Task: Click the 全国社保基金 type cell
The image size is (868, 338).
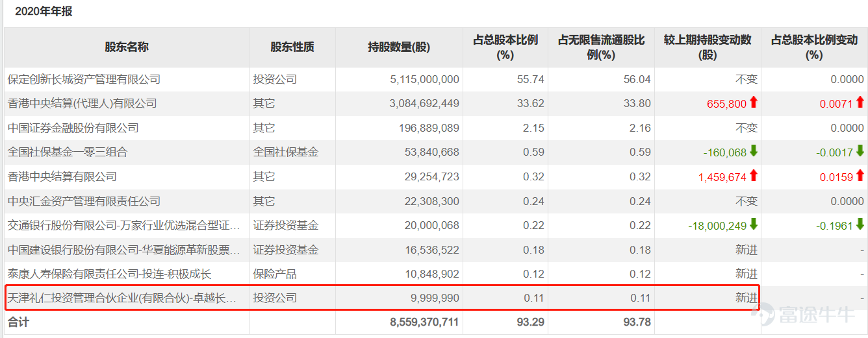Action: tap(286, 152)
